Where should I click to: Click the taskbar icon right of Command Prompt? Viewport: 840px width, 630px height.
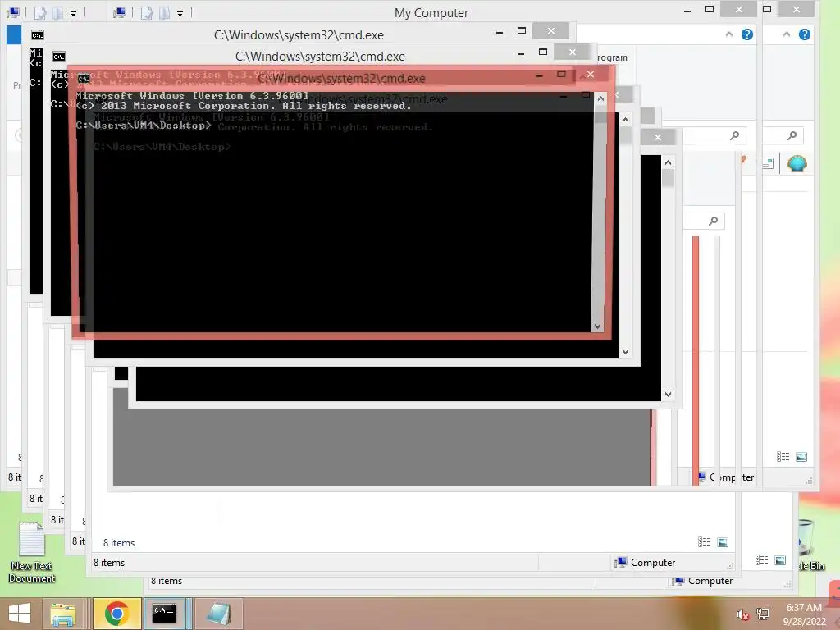point(218,614)
